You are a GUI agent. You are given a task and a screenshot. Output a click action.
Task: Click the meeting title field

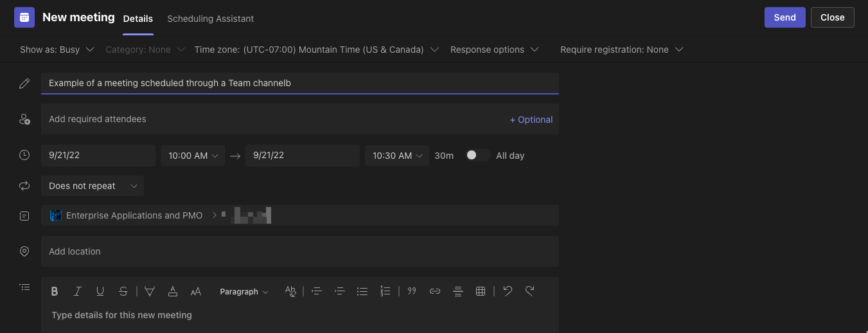(300, 83)
